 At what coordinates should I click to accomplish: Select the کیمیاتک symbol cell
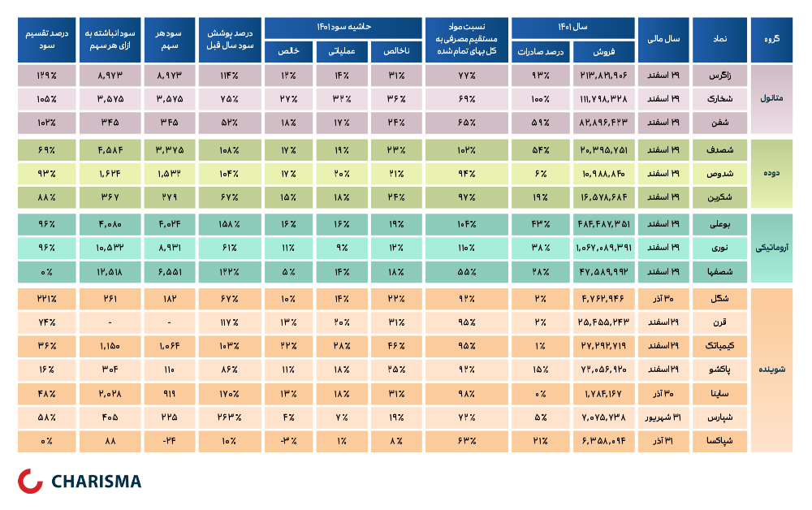point(719,347)
